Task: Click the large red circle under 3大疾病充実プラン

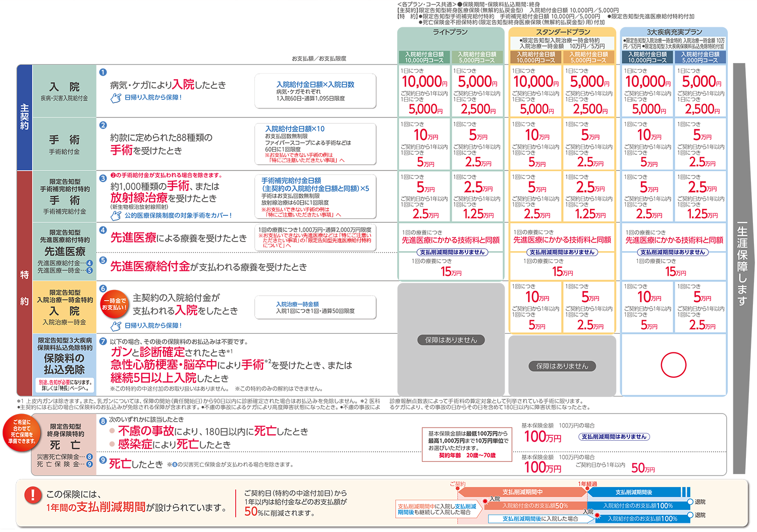Action: [x=674, y=365]
